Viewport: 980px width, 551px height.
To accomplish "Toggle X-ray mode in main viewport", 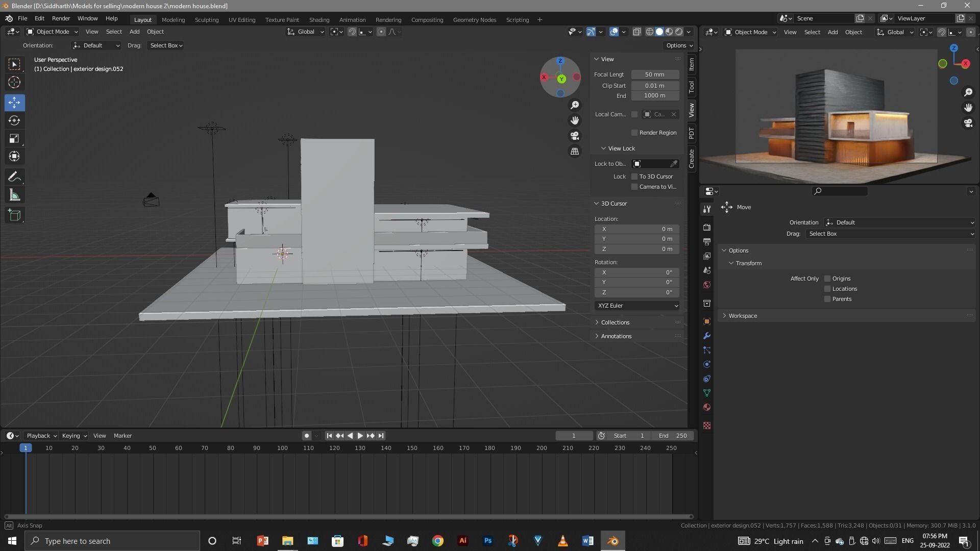I will 636,32.
